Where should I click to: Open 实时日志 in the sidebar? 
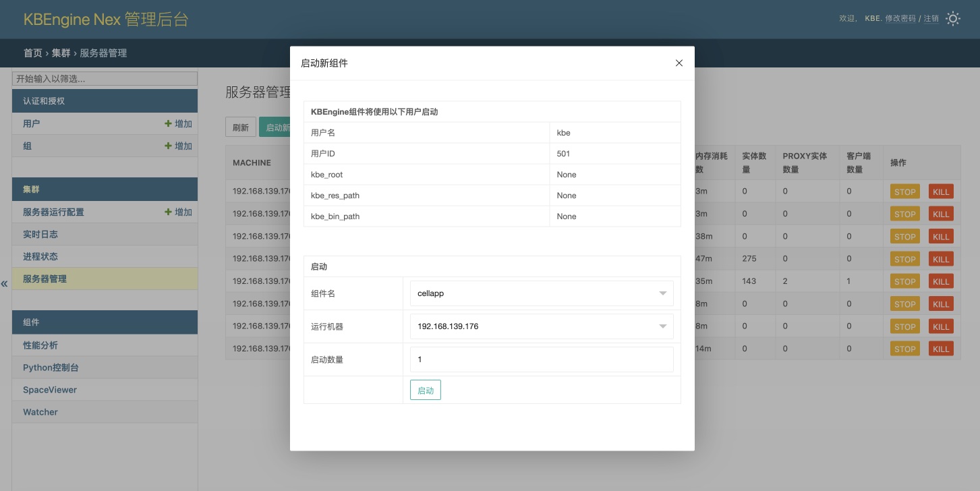tap(40, 235)
